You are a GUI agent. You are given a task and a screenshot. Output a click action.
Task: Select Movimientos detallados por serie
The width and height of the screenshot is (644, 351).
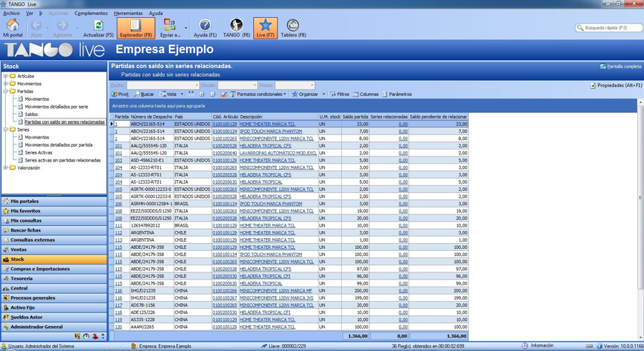[x=57, y=107]
